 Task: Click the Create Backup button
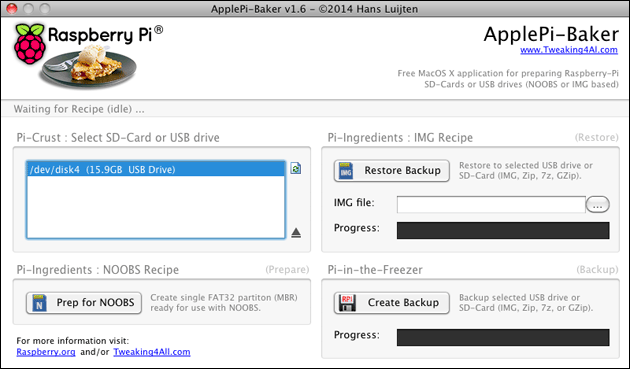point(392,303)
